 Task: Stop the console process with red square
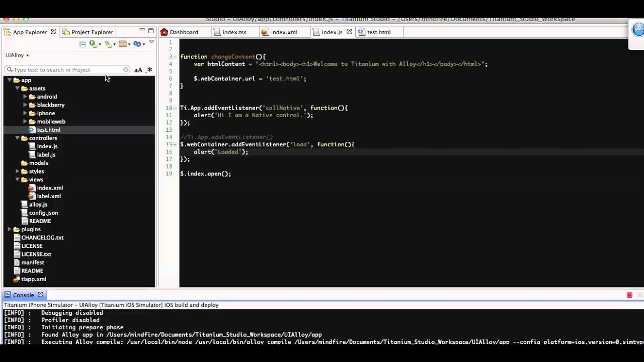(629, 295)
